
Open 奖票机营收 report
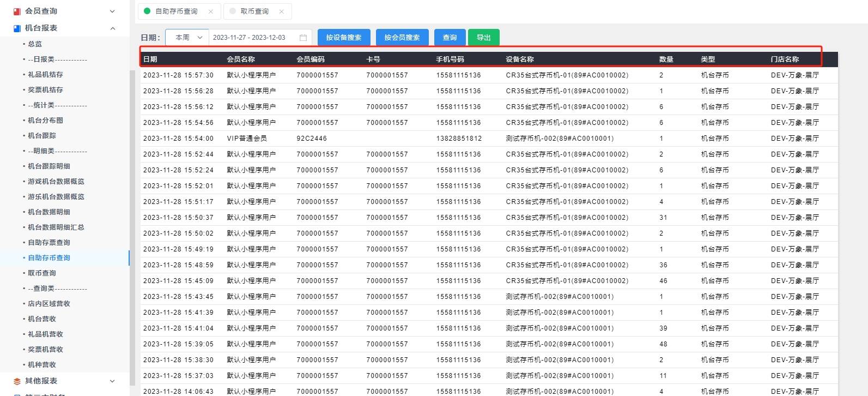pyautogui.click(x=45, y=350)
